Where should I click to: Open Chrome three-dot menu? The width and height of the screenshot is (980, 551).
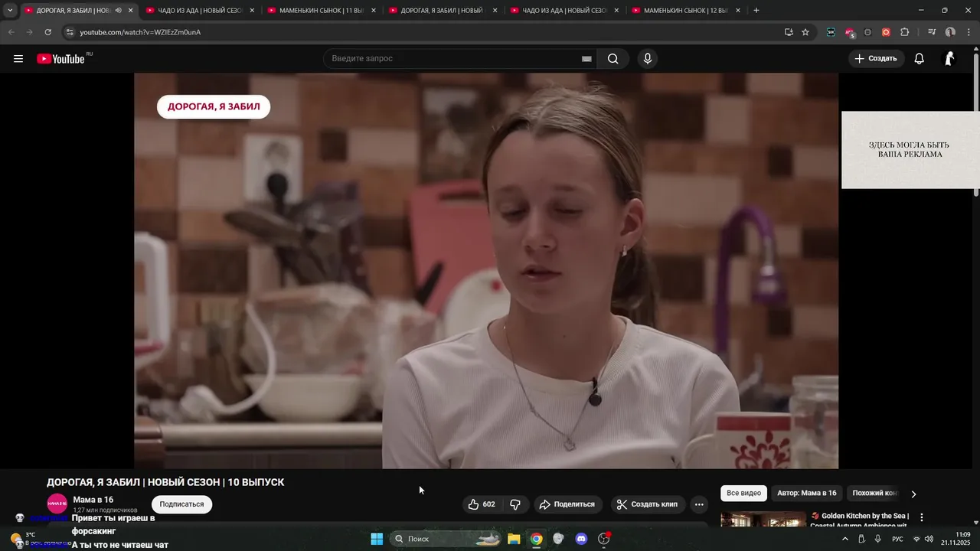pos(969,32)
